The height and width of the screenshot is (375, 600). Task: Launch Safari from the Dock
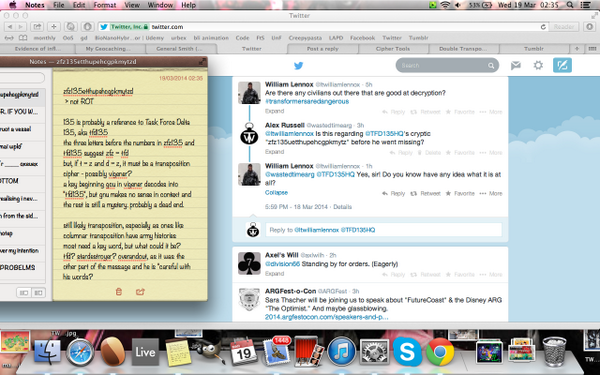80,351
